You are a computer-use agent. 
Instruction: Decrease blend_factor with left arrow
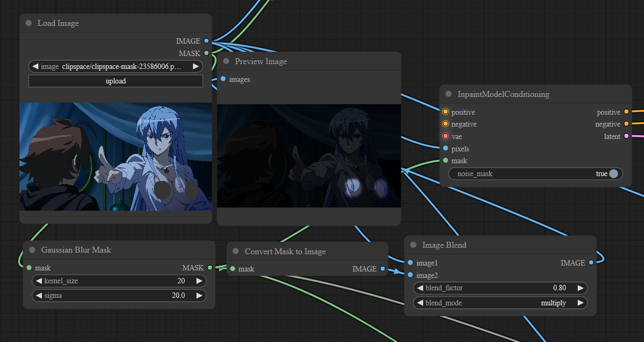(420, 288)
